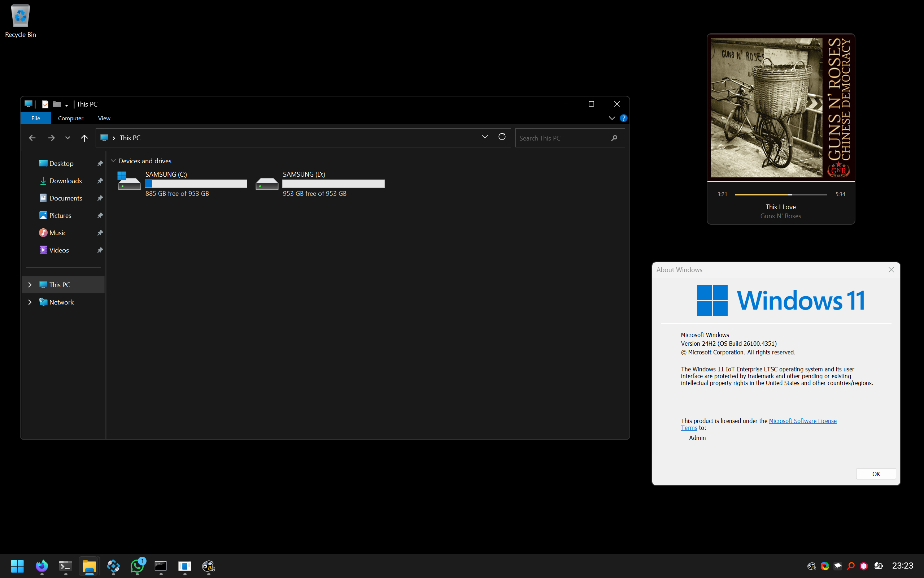924x578 pixels.
Task: Open Customize Quick Access Toolbar dropdown
Action: [x=66, y=104]
